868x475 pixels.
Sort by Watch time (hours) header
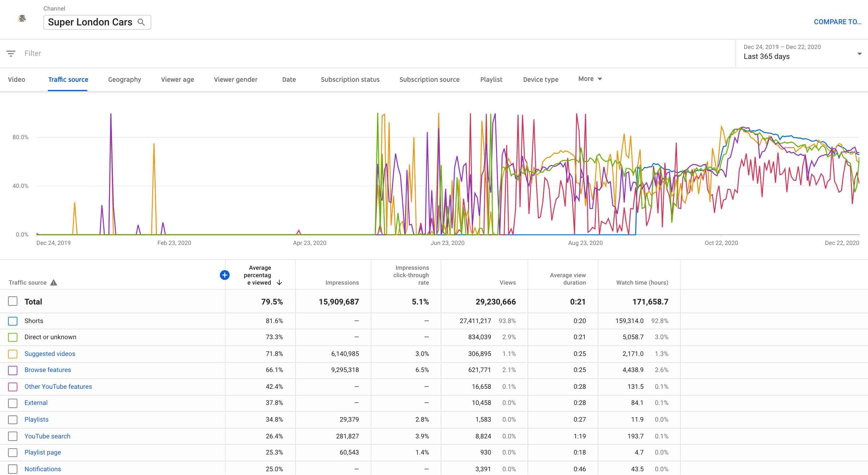tap(642, 282)
